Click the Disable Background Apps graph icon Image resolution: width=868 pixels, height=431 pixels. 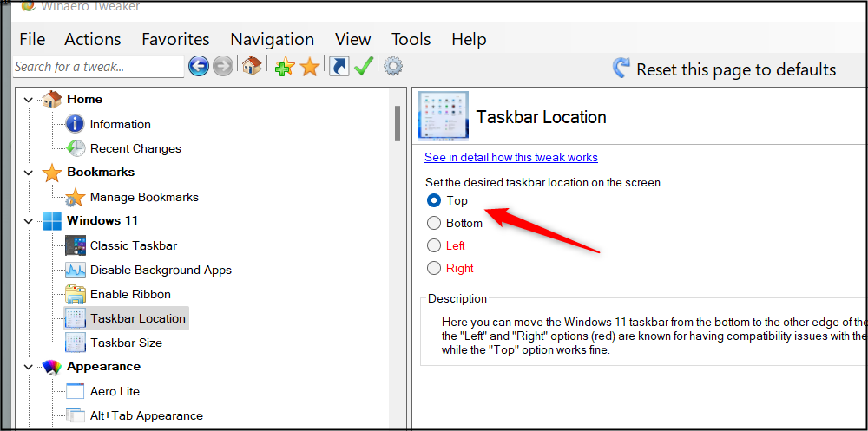point(76,270)
